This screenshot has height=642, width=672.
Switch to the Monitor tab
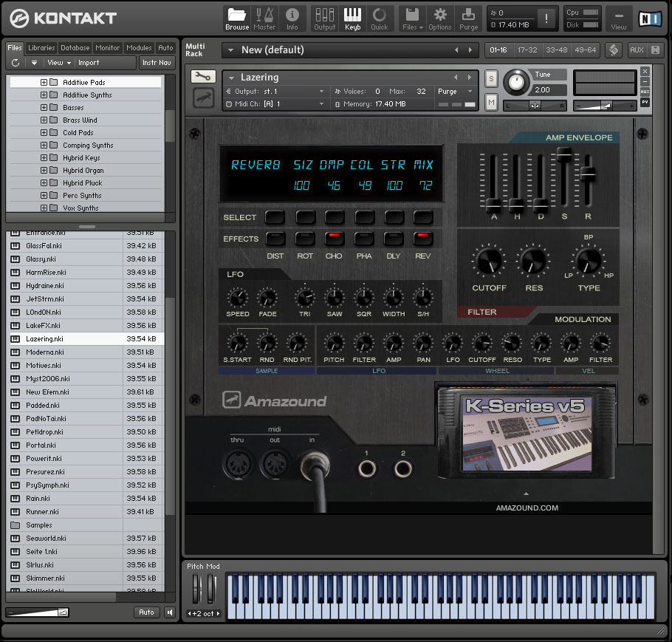tap(108, 47)
